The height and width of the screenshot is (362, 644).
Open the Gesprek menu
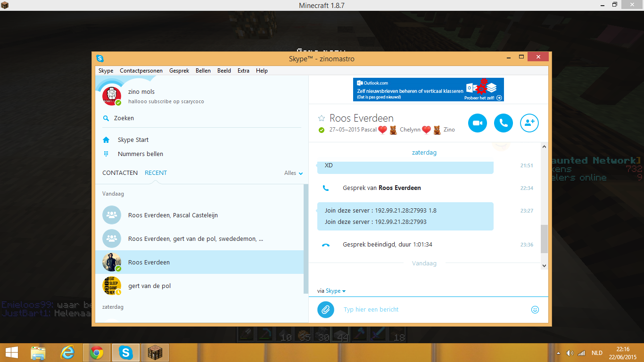[x=179, y=71]
